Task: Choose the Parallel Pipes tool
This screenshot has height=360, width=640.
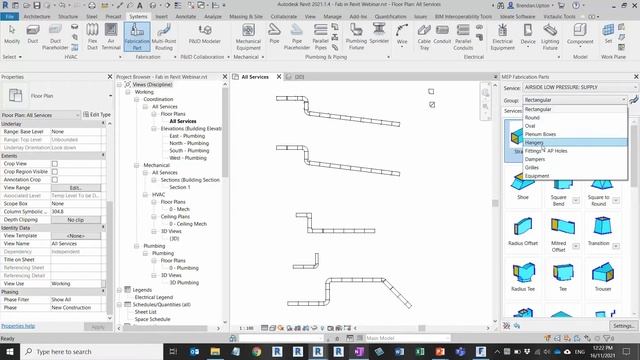Action: [x=320, y=37]
